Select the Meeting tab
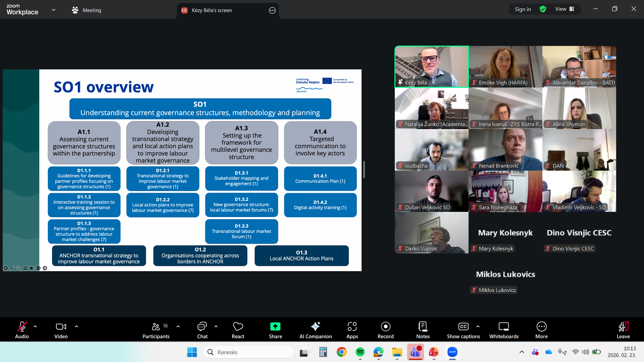This screenshot has width=644, height=362. click(x=87, y=10)
